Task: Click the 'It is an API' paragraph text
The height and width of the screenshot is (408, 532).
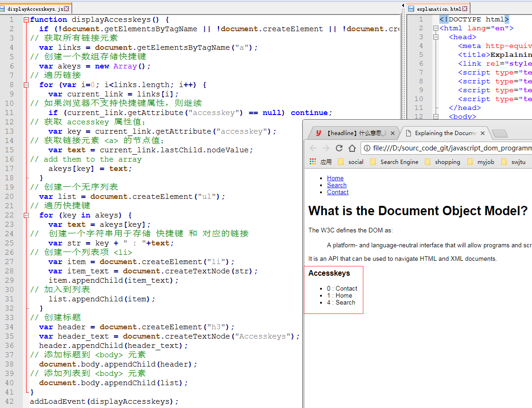Action: click(x=402, y=259)
